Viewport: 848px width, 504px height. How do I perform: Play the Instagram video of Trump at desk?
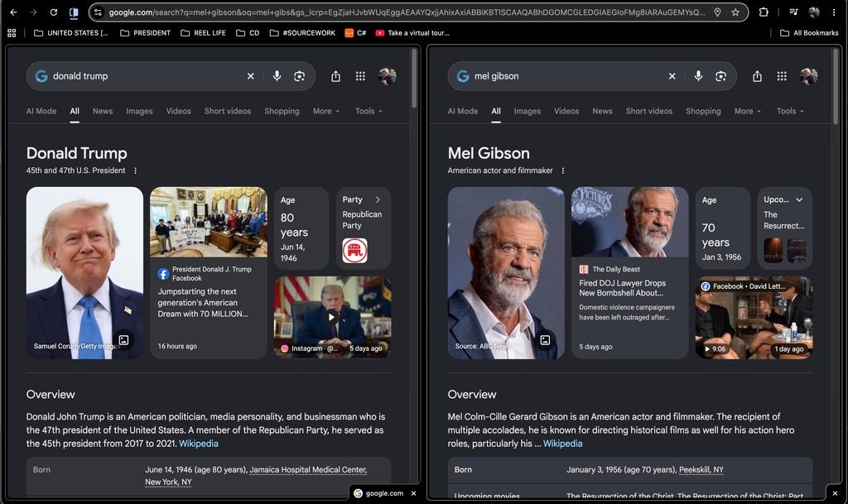332,317
